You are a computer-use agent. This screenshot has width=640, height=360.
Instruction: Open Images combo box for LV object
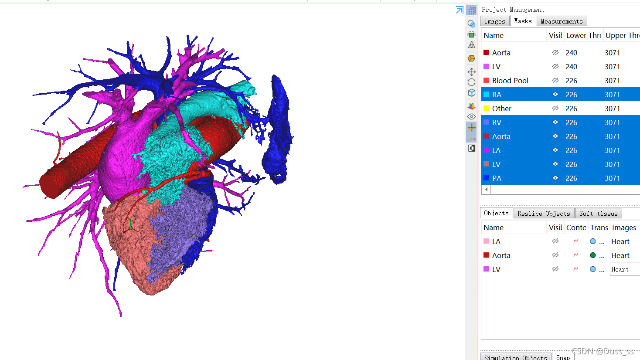click(625, 269)
